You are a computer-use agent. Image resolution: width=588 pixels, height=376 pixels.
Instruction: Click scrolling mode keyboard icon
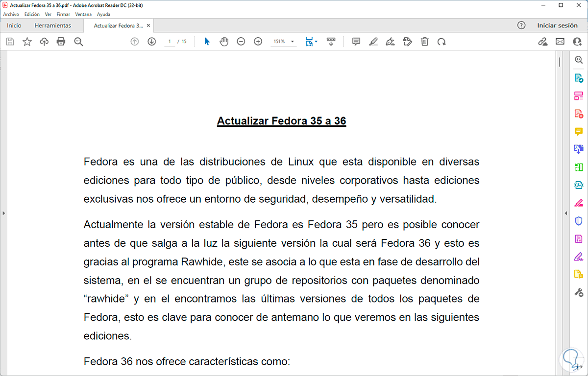tap(331, 42)
